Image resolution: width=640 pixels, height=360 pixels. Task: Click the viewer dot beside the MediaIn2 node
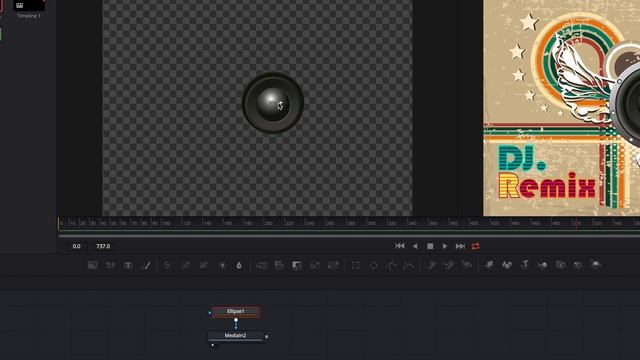tap(213, 345)
